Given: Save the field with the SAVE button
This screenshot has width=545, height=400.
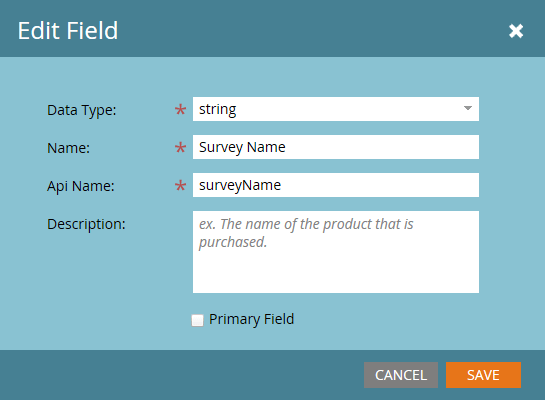Looking at the screenshot, I should coord(483,375).
